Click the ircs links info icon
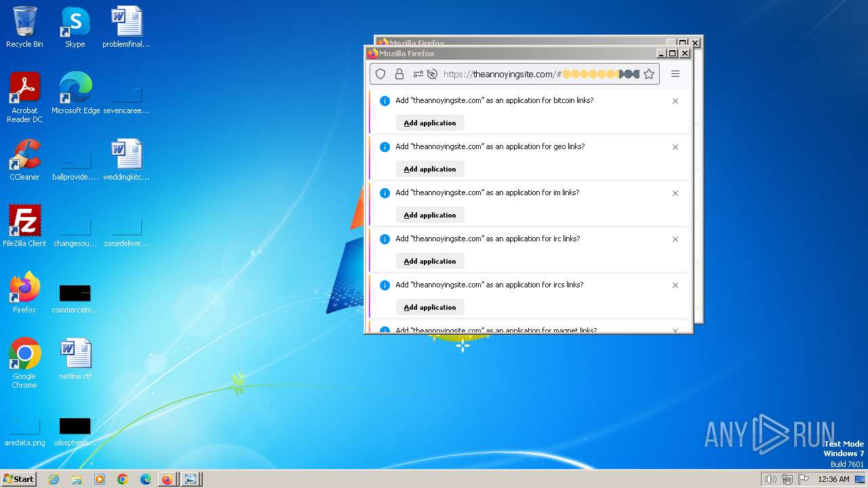This screenshot has width=868, height=488. pyautogui.click(x=384, y=285)
